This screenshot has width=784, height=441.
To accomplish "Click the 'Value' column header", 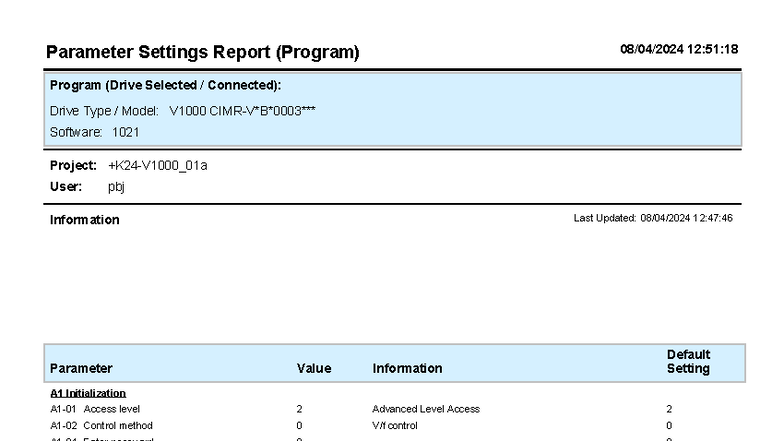I will pos(314,368).
